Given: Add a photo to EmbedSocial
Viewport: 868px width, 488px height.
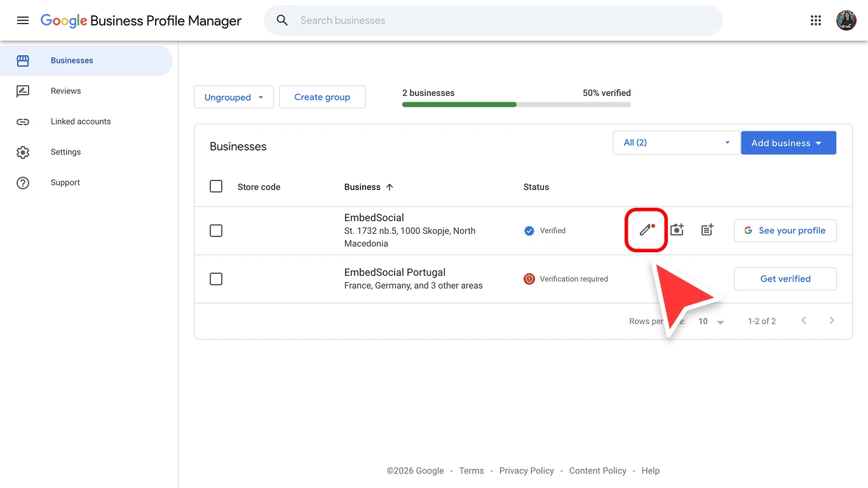Looking at the screenshot, I should coord(676,230).
